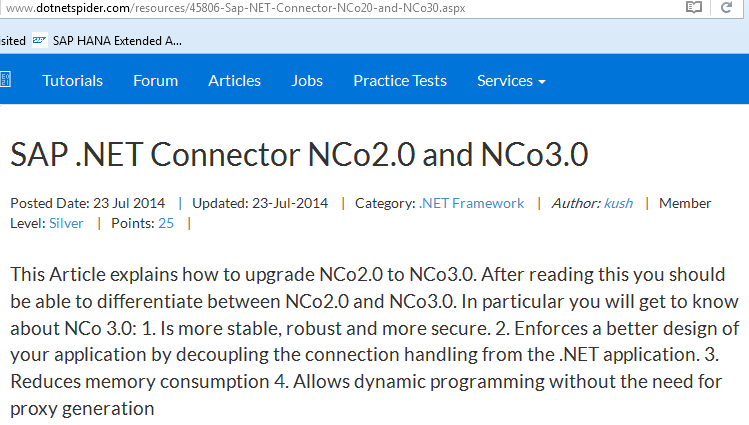
Task: Open the Most Visited bookmarks button
Action: 12,41
